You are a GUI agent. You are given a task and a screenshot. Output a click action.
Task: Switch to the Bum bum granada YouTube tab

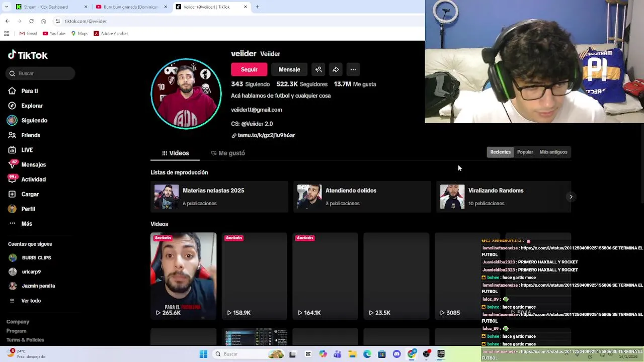click(x=130, y=7)
